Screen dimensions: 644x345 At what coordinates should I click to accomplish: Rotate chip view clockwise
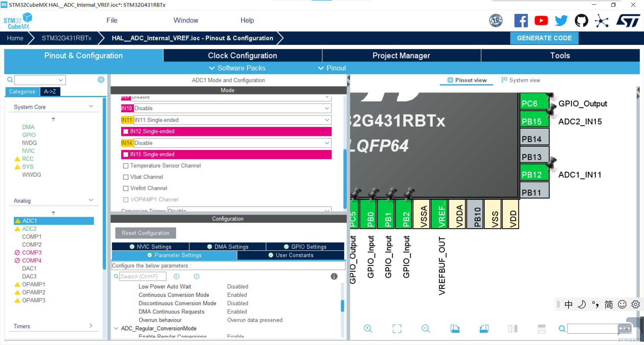point(455,329)
